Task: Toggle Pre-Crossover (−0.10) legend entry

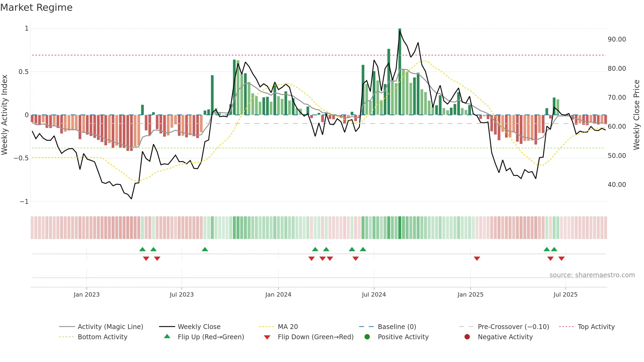Action: point(504,327)
